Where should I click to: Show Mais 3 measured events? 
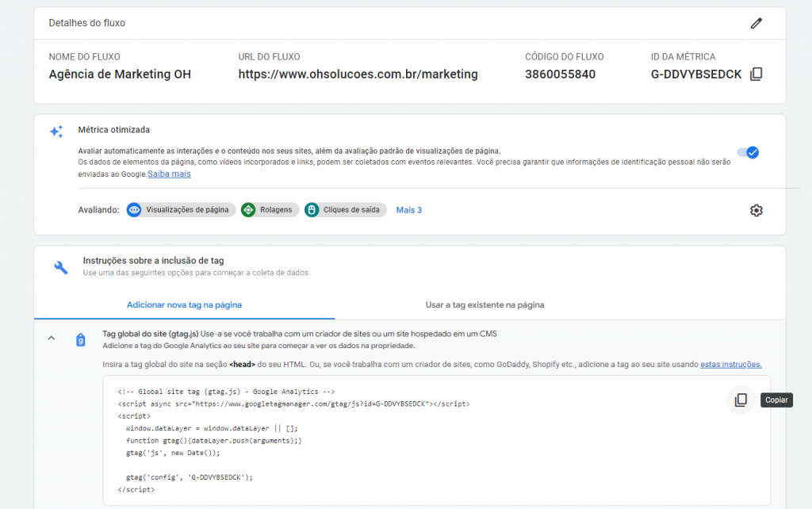(409, 210)
